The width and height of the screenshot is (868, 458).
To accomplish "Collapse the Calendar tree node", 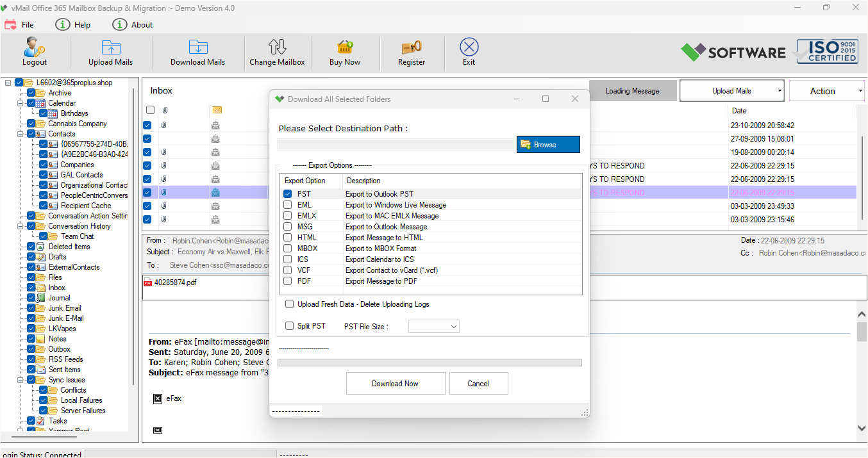I will 21,103.
